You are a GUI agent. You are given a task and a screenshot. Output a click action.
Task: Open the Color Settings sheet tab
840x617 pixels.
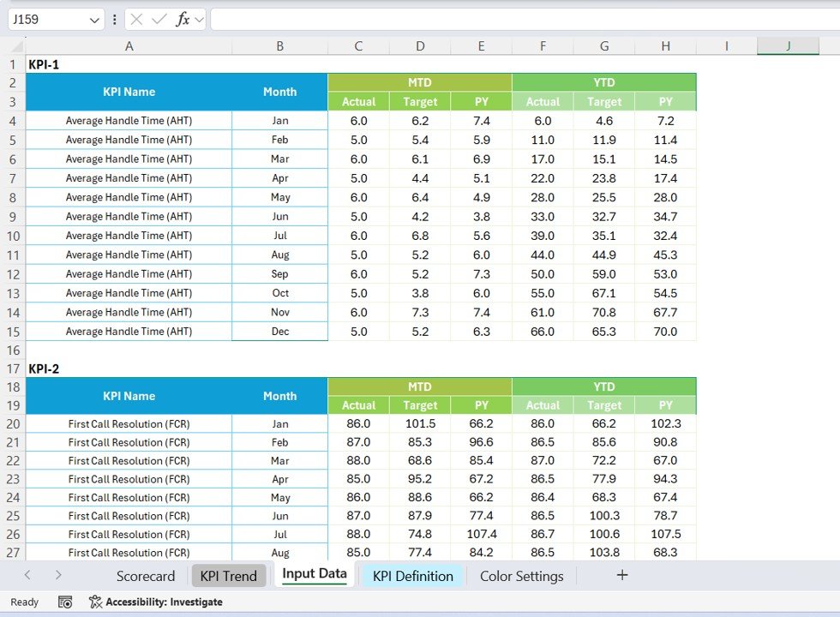pos(521,576)
